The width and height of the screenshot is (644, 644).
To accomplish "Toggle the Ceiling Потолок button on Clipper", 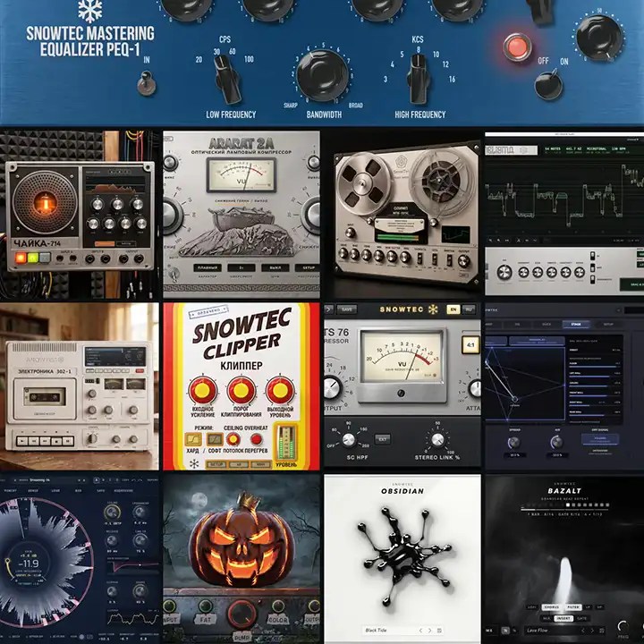I will (x=233, y=439).
